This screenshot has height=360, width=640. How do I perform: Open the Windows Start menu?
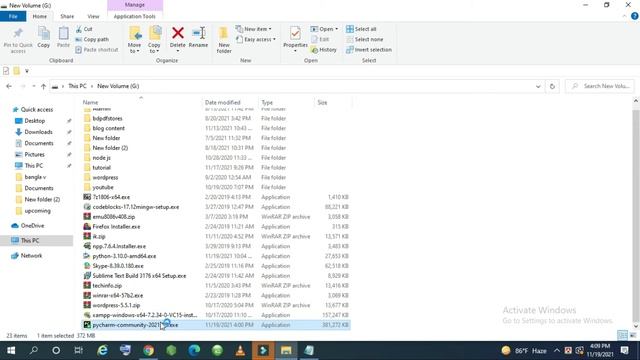coord(11,350)
